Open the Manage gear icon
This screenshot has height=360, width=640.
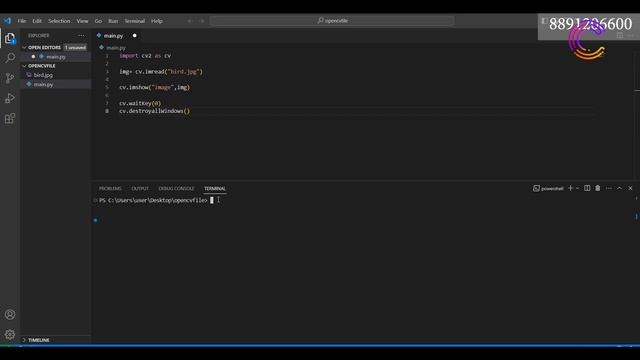coord(10,334)
